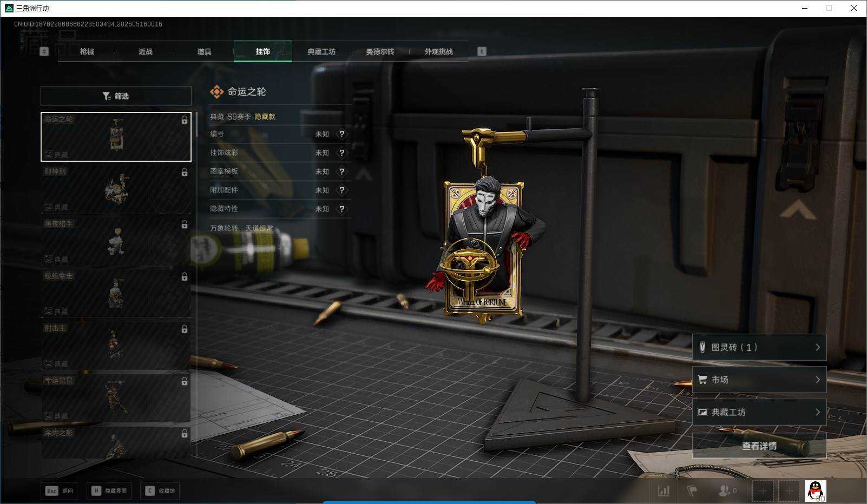Go to the 典藏工坊 tab
The width and height of the screenshot is (867, 504).
321,51
